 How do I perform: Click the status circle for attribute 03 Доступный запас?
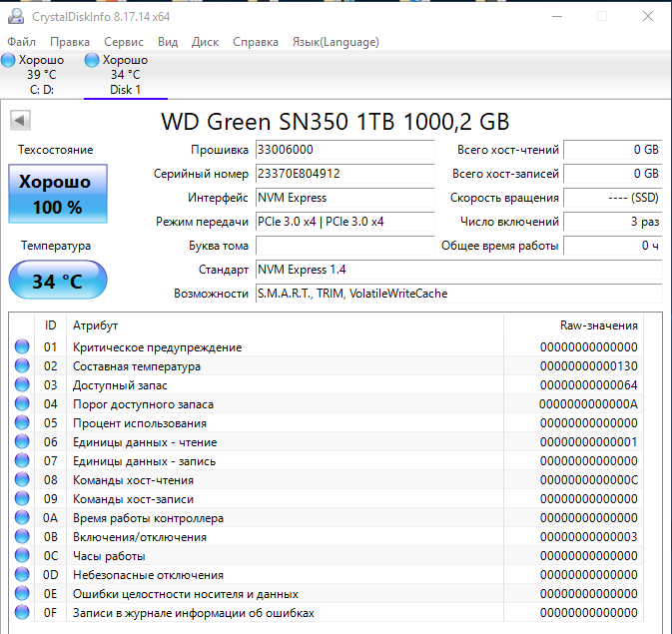[x=22, y=384]
